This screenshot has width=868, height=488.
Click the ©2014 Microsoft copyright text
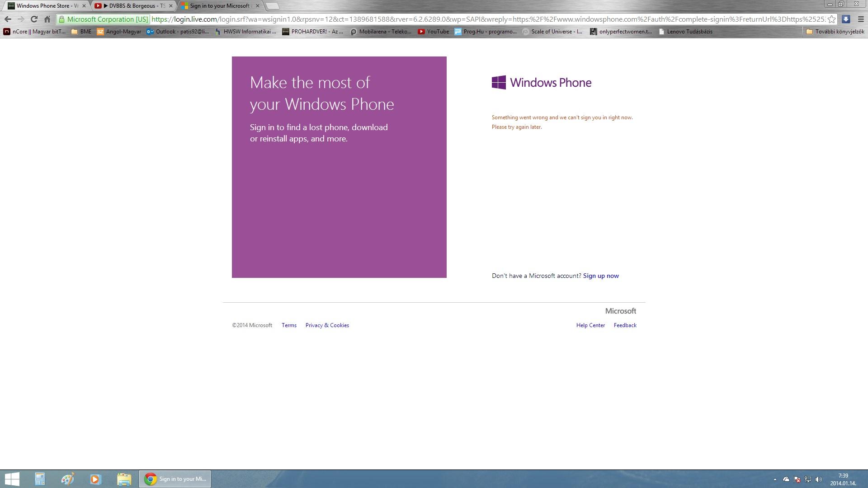coord(252,325)
